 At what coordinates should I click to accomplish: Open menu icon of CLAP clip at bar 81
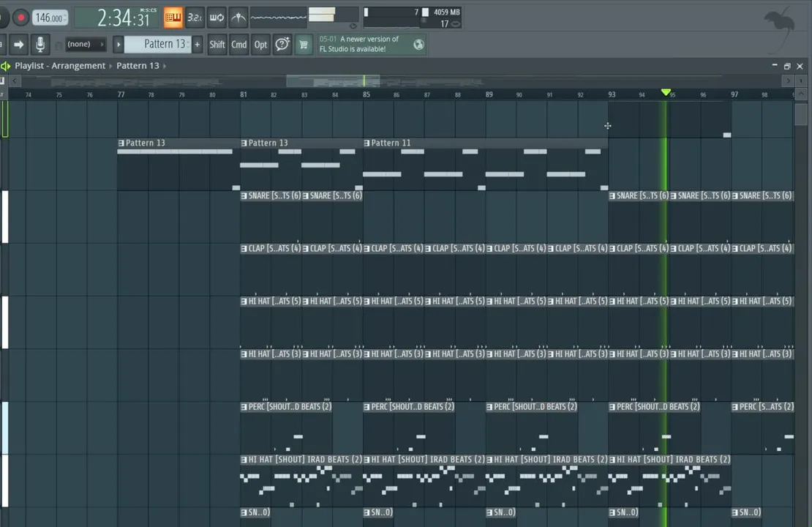[244, 249]
